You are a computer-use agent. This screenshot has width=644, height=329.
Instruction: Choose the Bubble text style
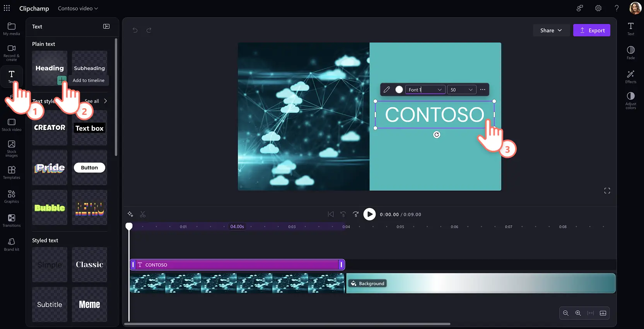(x=50, y=208)
